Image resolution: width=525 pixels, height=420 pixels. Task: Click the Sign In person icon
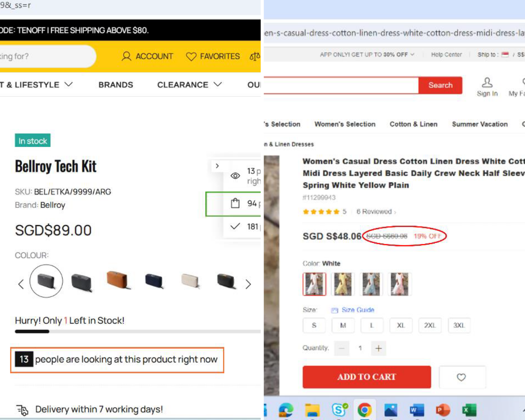click(487, 82)
